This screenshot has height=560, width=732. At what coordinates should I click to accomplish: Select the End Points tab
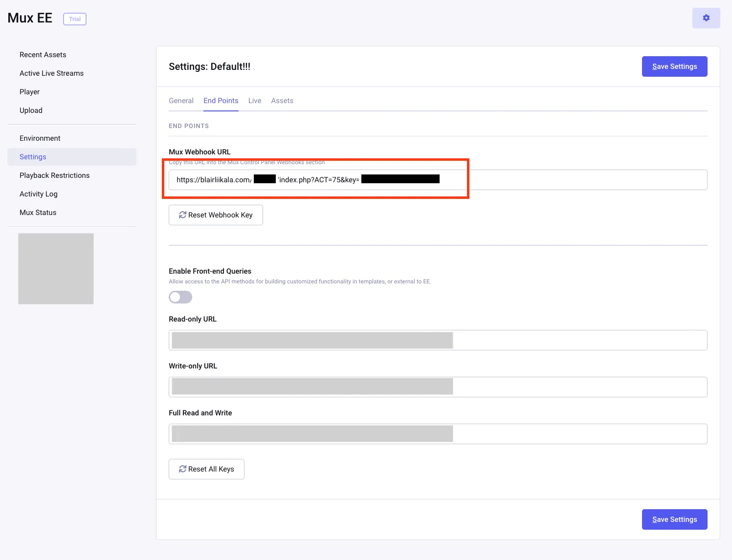pos(221,101)
